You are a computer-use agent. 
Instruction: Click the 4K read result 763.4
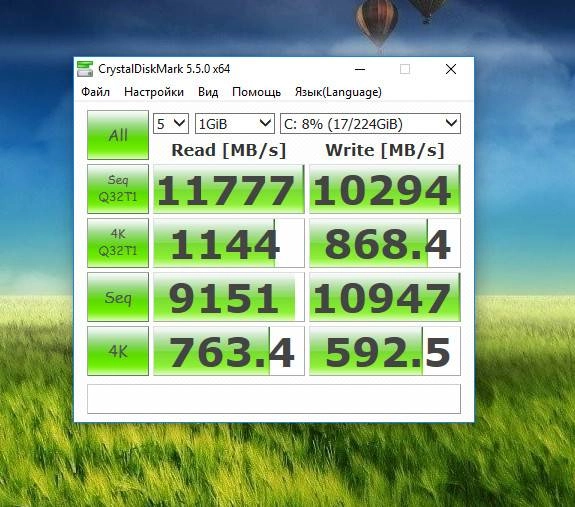click(228, 351)
